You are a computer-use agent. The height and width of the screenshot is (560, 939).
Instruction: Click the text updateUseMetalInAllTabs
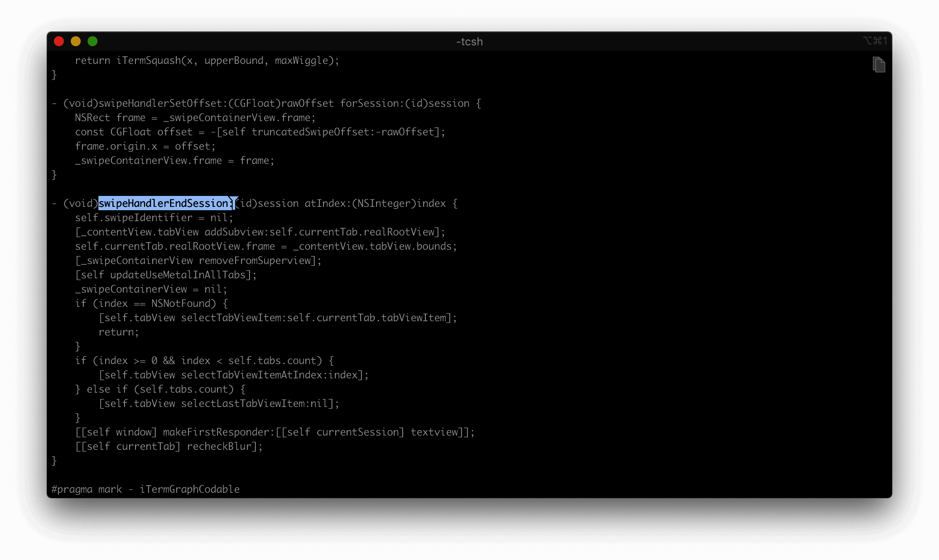(x=178, y=275)
